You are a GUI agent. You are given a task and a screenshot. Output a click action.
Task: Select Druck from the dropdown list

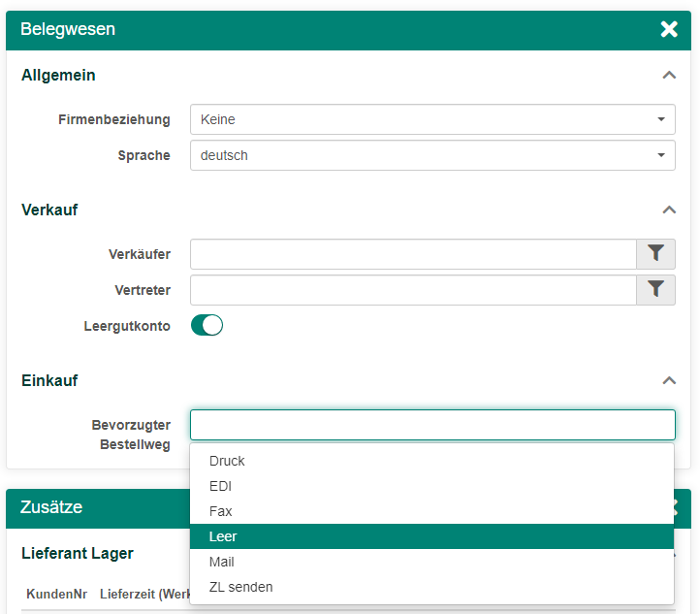point(228,461)
